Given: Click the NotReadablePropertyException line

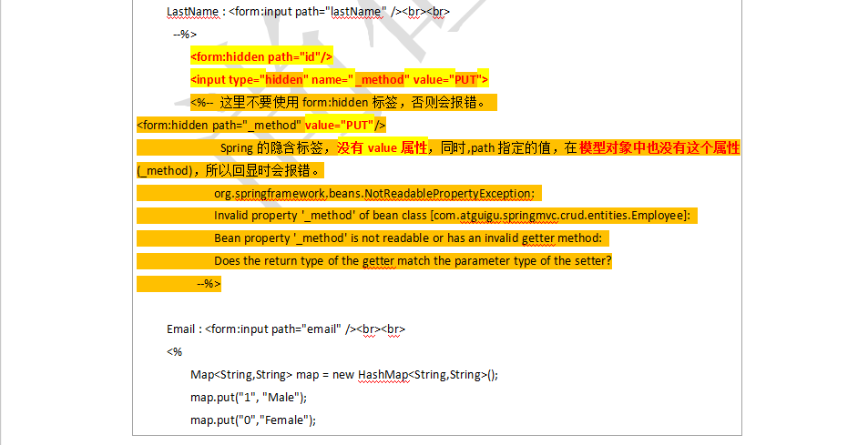Looking at the screenshot, I should (x=374, y=194).
